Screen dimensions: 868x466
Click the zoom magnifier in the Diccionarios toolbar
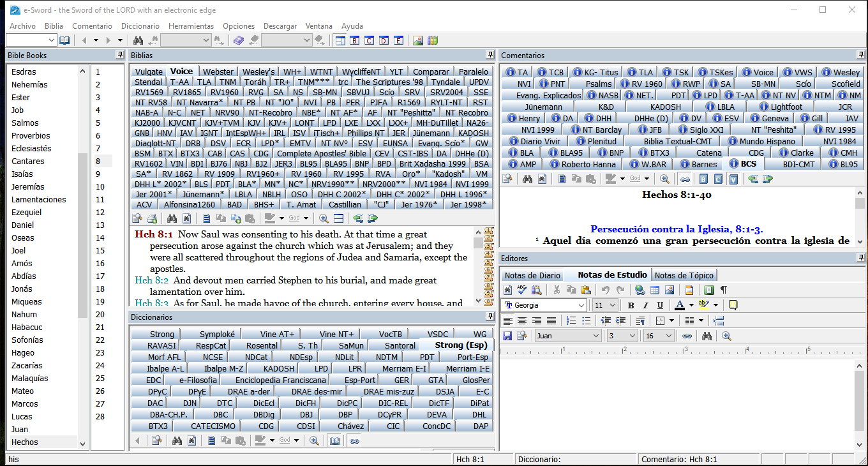click(313, 440)
